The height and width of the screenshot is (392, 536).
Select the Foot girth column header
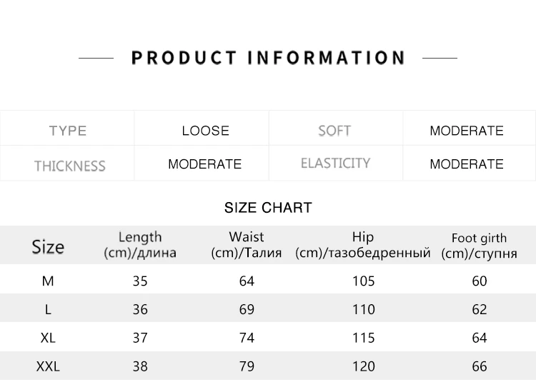point(479,246)
